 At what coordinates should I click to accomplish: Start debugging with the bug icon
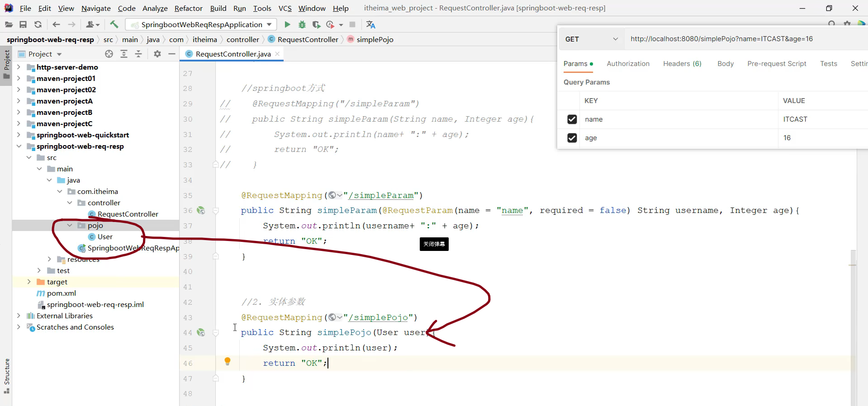[x=302, y=24]
